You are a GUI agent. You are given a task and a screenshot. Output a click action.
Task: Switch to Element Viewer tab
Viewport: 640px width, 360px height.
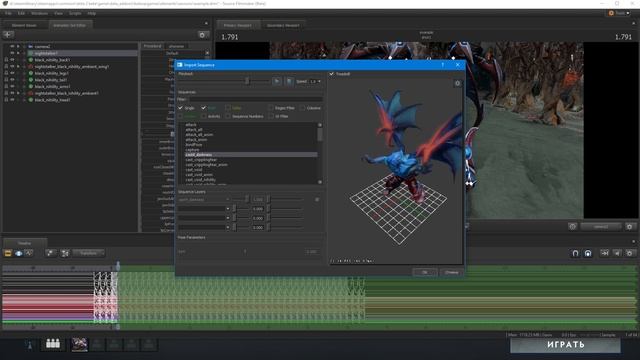click(x=24, y=25)
